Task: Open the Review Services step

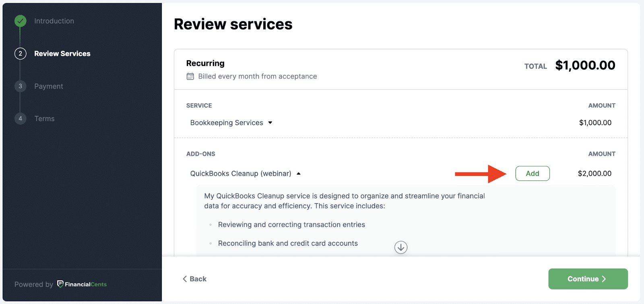Action: (x=62, y=54)
